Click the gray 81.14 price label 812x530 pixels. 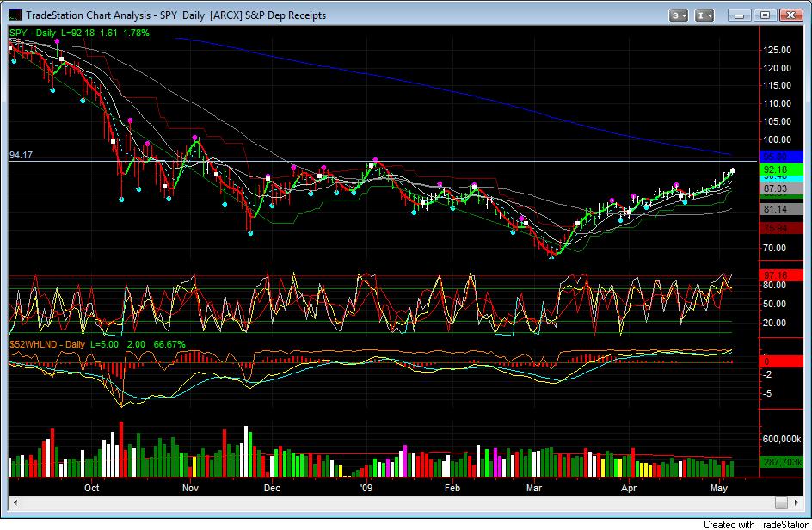coord(781,209)
